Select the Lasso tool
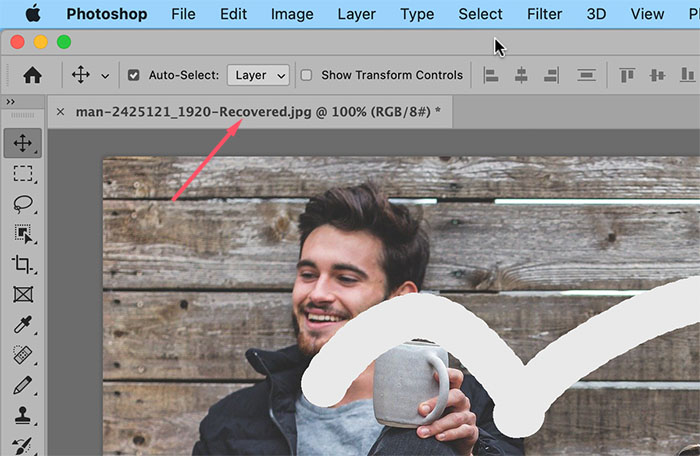Image resolution: width=700 pixels, height=456 pixels. [x=23, y=204]
